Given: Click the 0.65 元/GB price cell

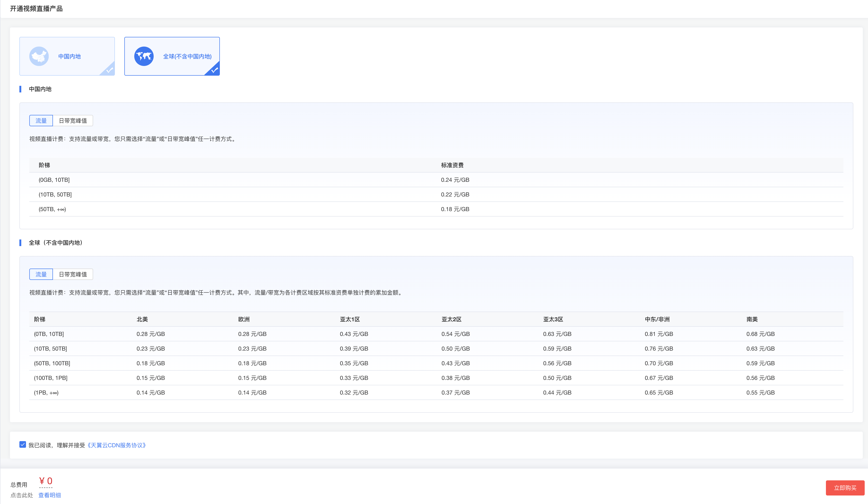Looking at the screenshot, I should pyautogui.click(x=659, y=392).
